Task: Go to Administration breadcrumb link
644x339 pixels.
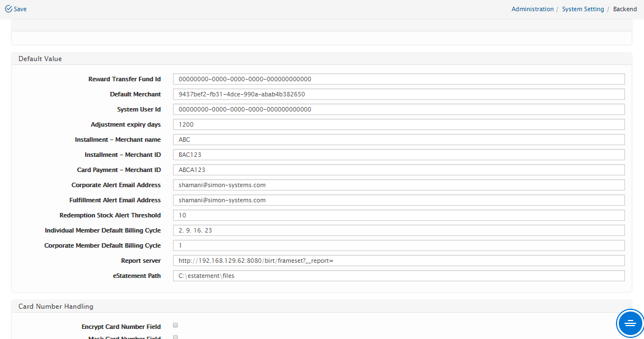Action: [x=532, y=9]
